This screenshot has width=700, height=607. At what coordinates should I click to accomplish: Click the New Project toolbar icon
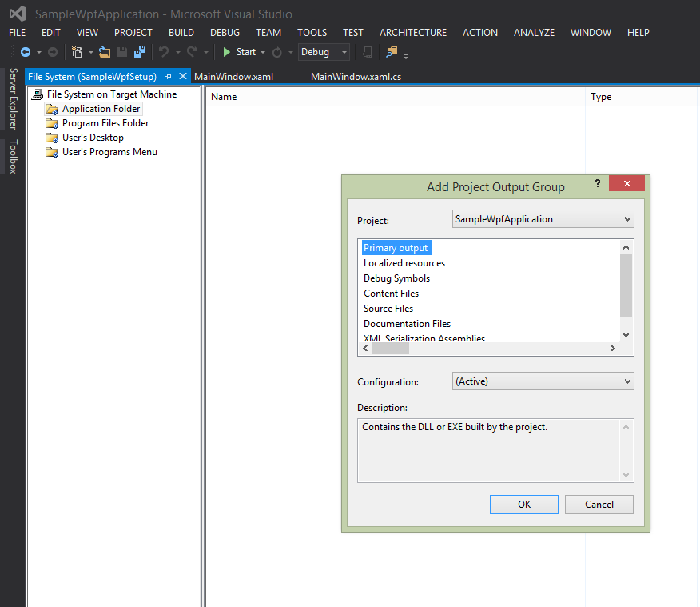77,51
